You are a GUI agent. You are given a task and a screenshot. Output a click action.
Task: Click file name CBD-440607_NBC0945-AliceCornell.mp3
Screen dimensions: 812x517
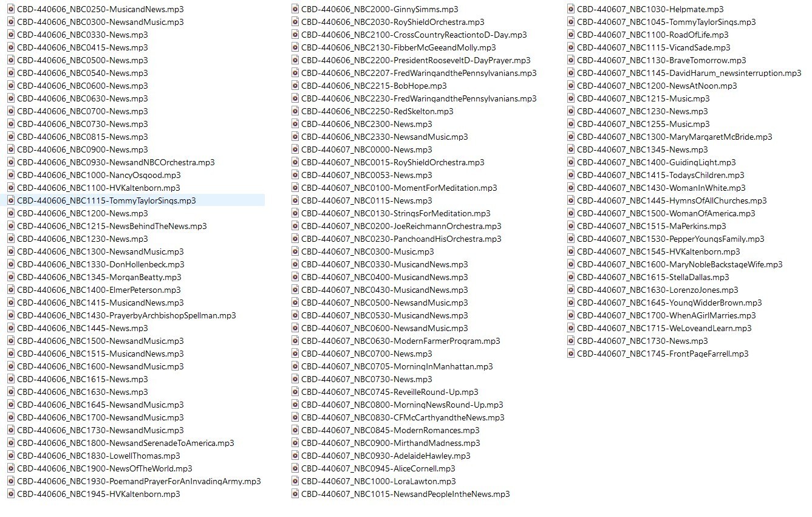(378, 468)
